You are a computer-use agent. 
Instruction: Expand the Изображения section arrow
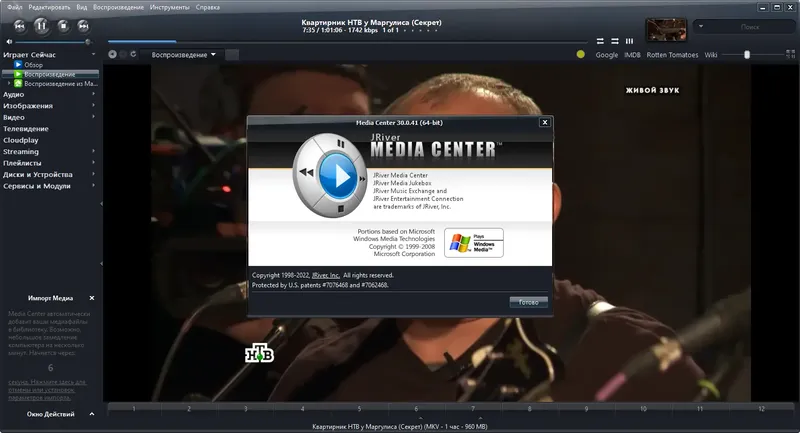coord(93,105)
